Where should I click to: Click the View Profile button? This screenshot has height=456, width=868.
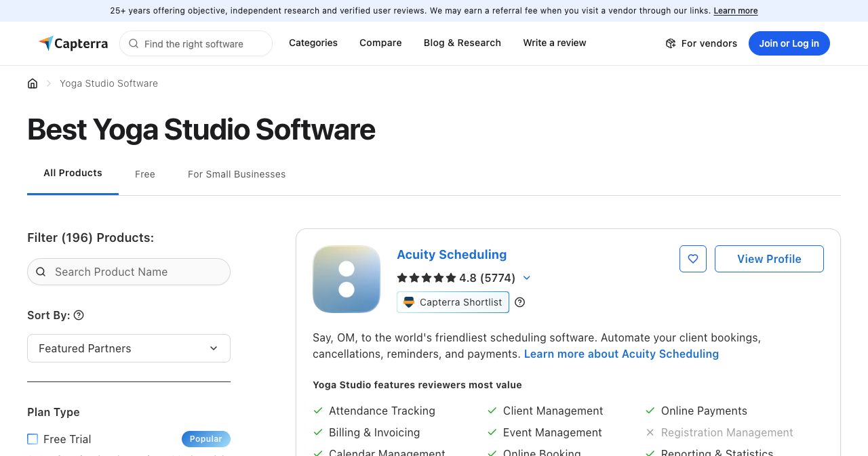click(x=769, y=259)
